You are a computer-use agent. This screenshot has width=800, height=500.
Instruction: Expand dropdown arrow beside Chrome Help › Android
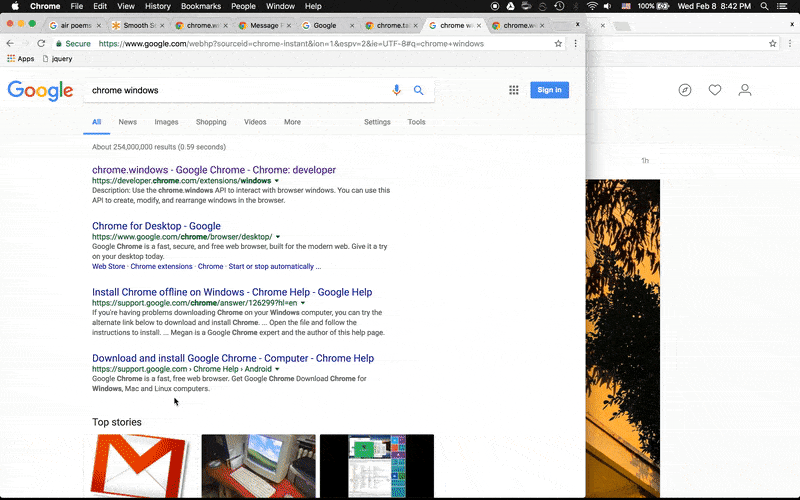point(277,369)
